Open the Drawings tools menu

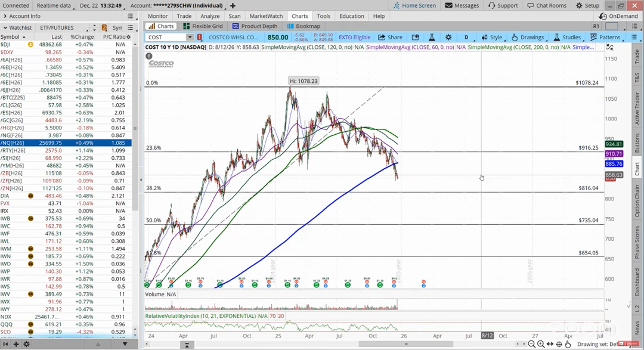pyautogui.click(x=528, y=37)
